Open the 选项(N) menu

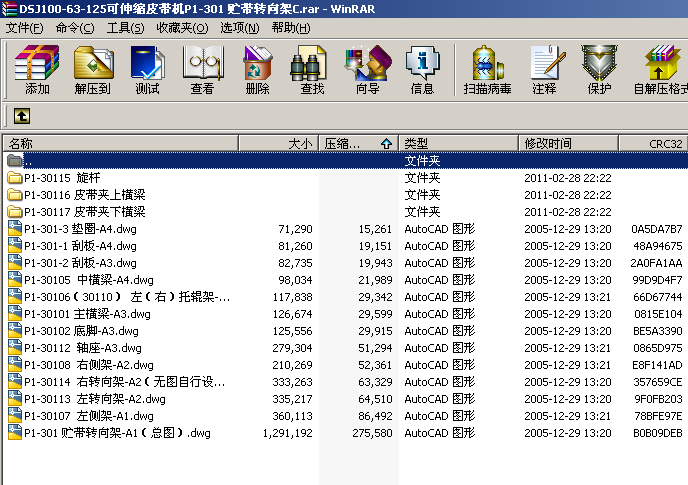coord(239,27)
